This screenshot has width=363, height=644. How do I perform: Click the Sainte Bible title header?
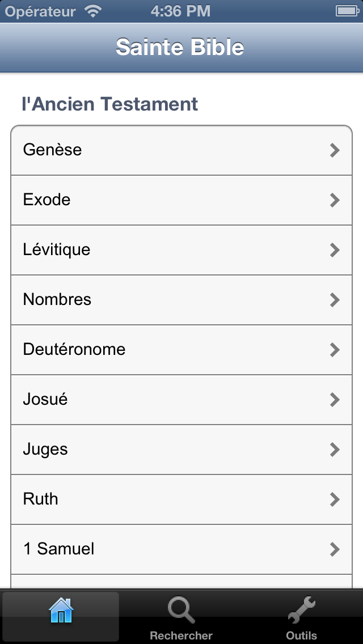(180, 47)
